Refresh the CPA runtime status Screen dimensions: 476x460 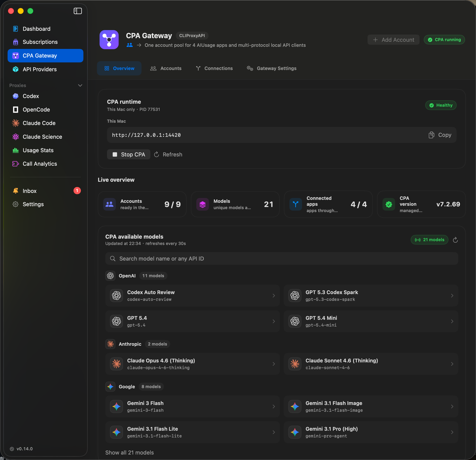tap(168, 154)
